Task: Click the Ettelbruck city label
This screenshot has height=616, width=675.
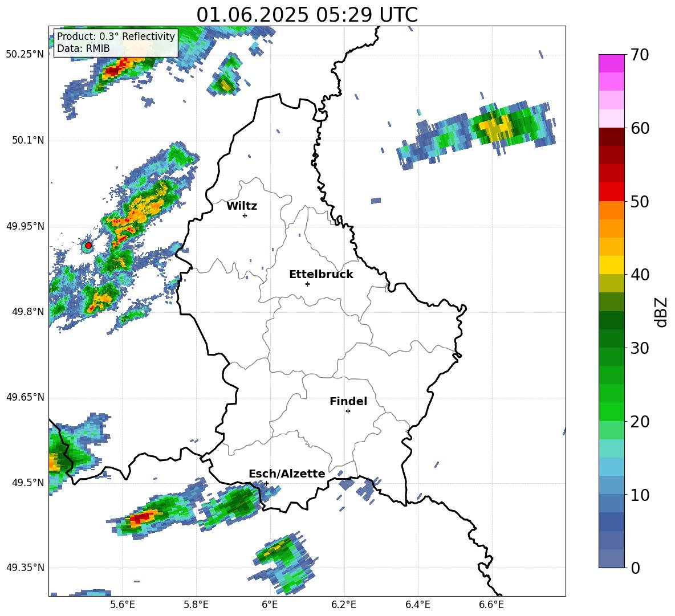Action: tap(321, 275)
